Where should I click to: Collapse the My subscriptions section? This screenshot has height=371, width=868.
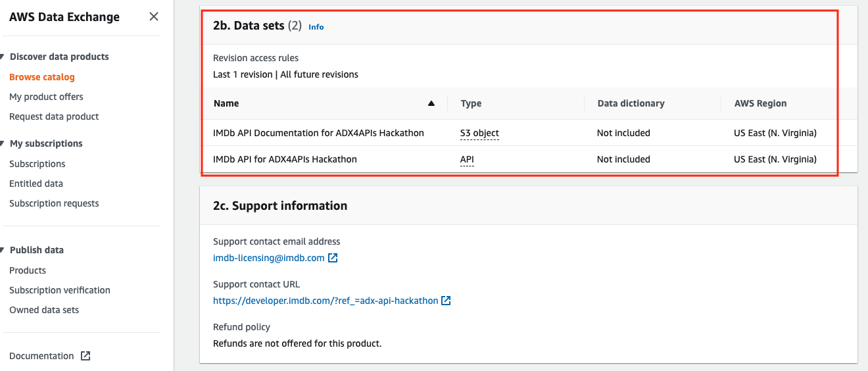[3, 143]
